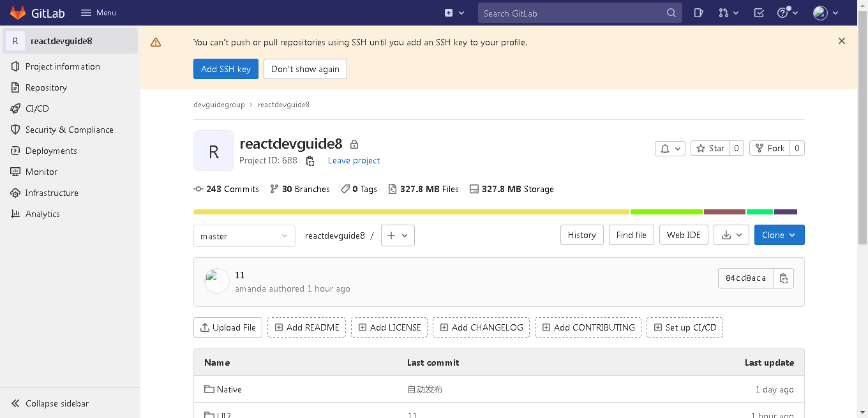Click the project avatar letter R
Image resolution: width=868 pixels, height=418 pixels.
214,151
